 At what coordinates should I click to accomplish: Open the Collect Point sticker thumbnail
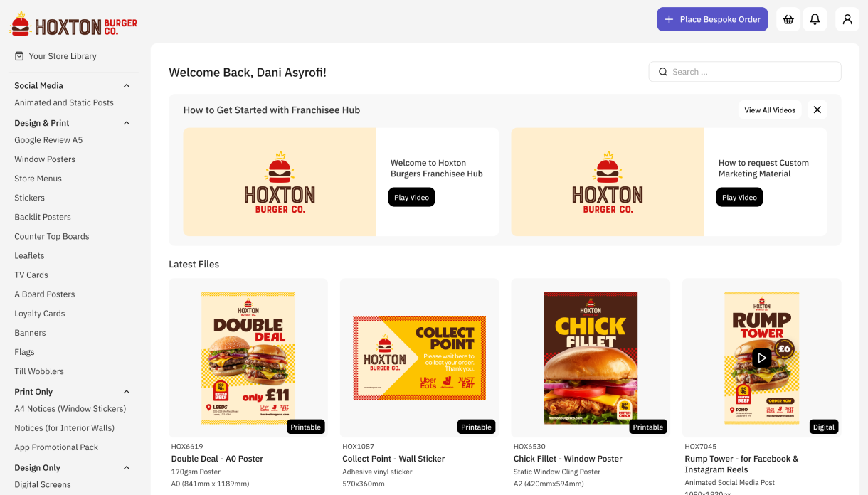420,358
